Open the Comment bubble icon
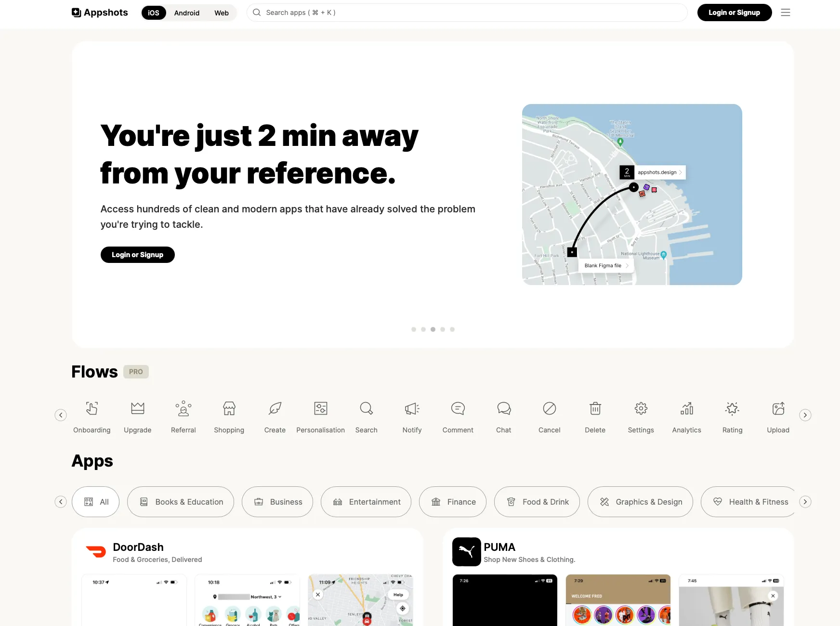The width and height of the screenshot is (840, 626). click(x=458, y=408)
